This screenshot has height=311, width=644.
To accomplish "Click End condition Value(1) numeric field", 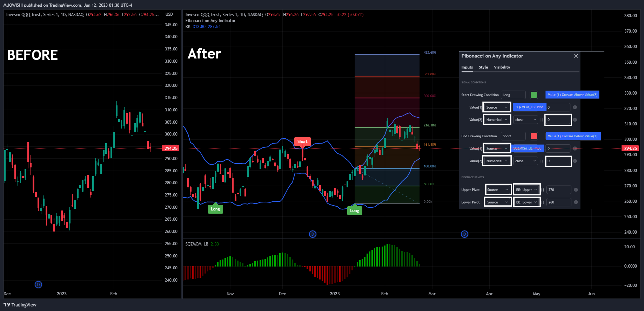I will coord(557,148).
